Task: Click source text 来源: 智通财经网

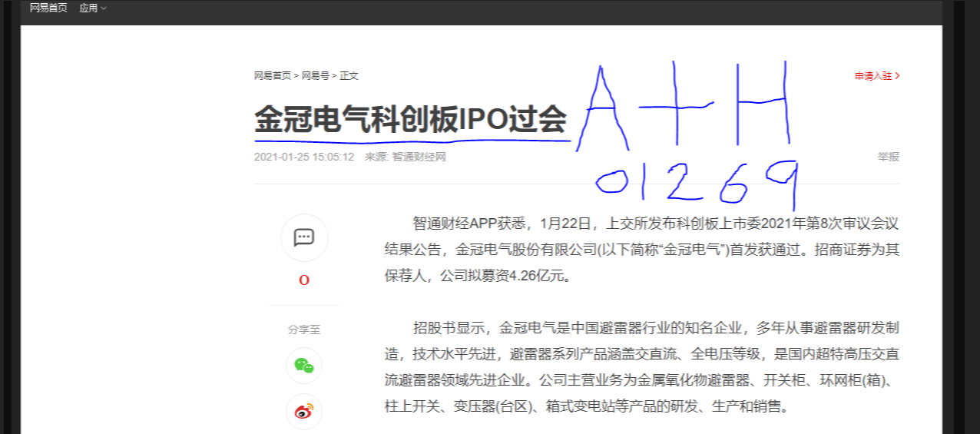Action: pos(405,157)
